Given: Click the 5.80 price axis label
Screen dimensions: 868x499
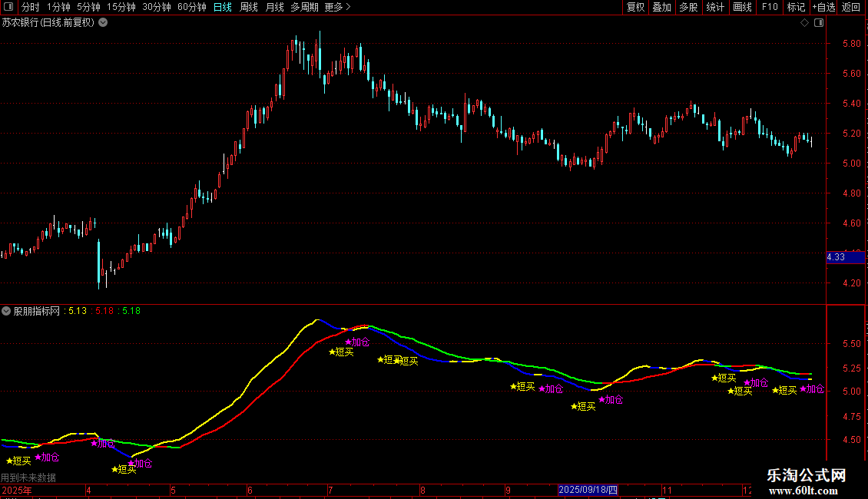Looking at the screenshot, I should coord(851,43).
